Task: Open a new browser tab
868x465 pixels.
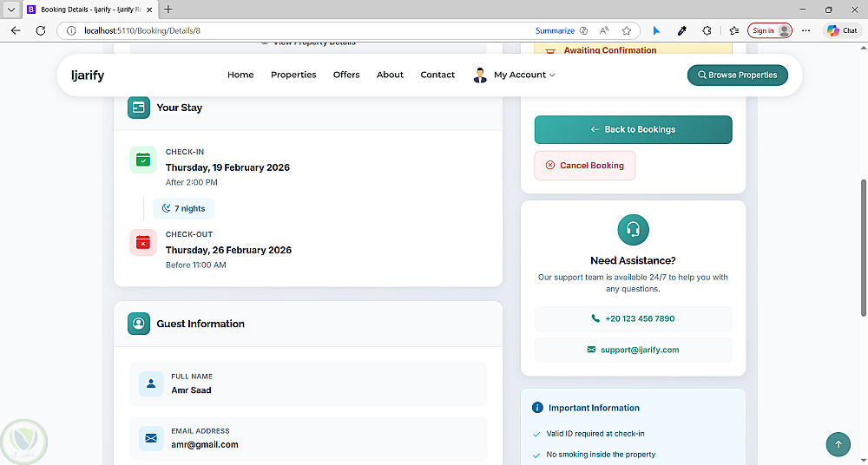Action: tap(168, 10)
